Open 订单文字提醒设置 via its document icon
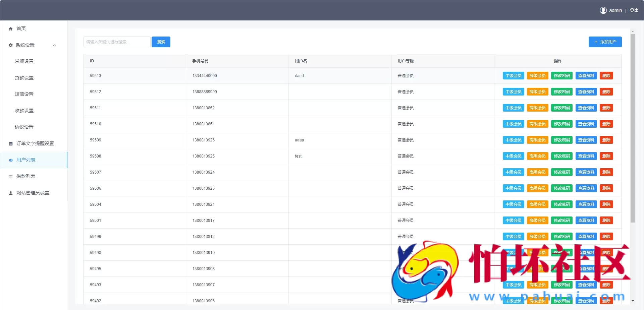This screenshot has height=310, width=644. pyautogui.click(x=10, y=143)
